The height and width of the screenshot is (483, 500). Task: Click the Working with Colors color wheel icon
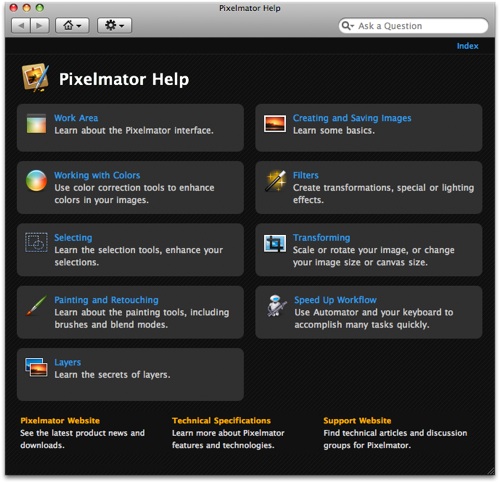pyautogui.click(x=36, y=181)
